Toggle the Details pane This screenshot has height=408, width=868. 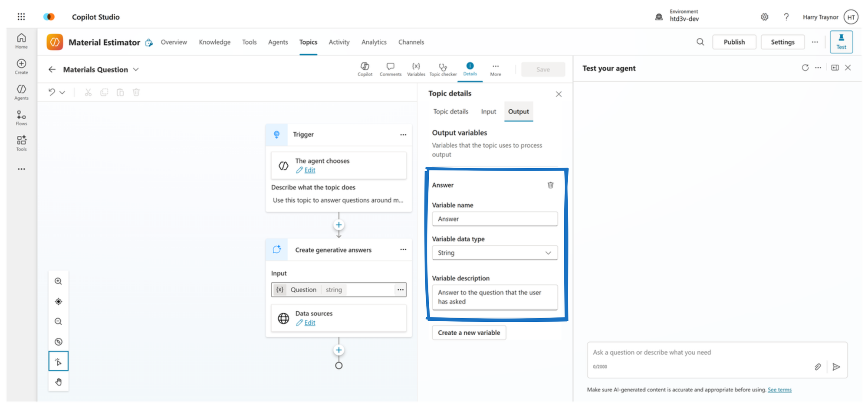click(470, 69)
